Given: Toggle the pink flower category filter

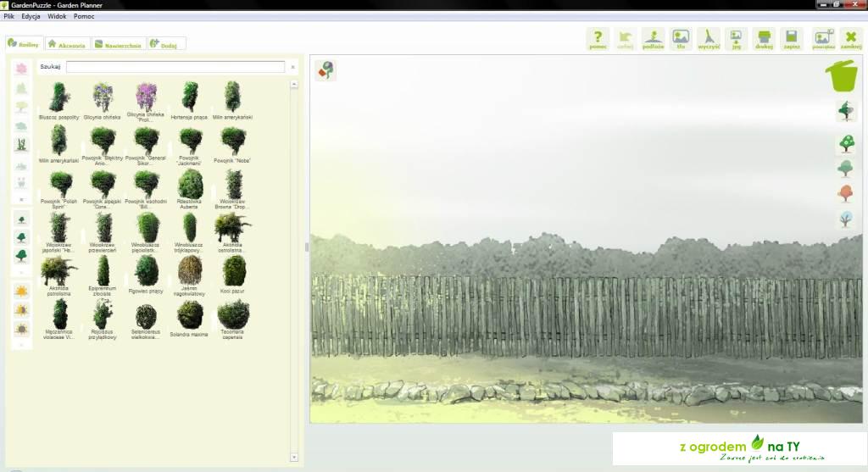Looking at the screenshot, I should click(x=22, y=69).
